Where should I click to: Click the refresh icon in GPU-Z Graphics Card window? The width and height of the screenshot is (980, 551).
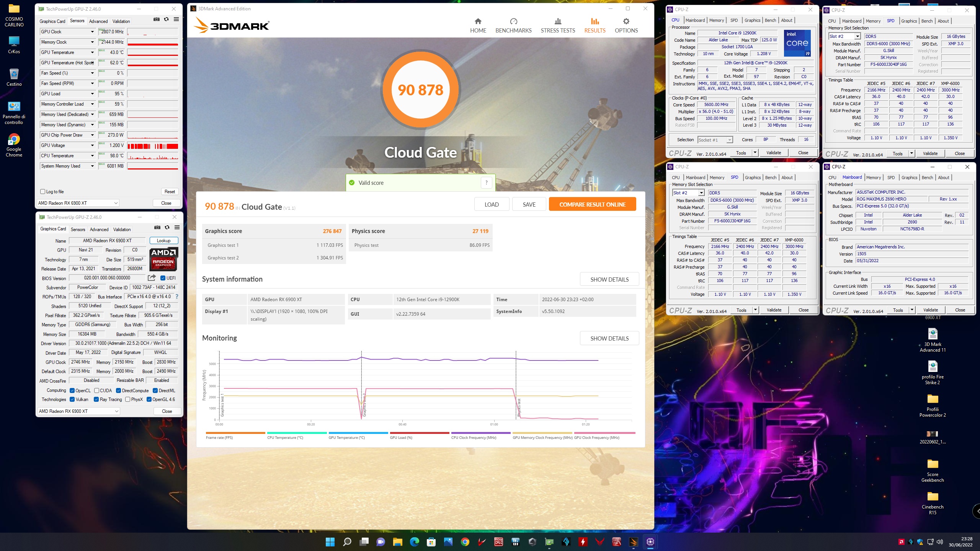pos(167,227)
